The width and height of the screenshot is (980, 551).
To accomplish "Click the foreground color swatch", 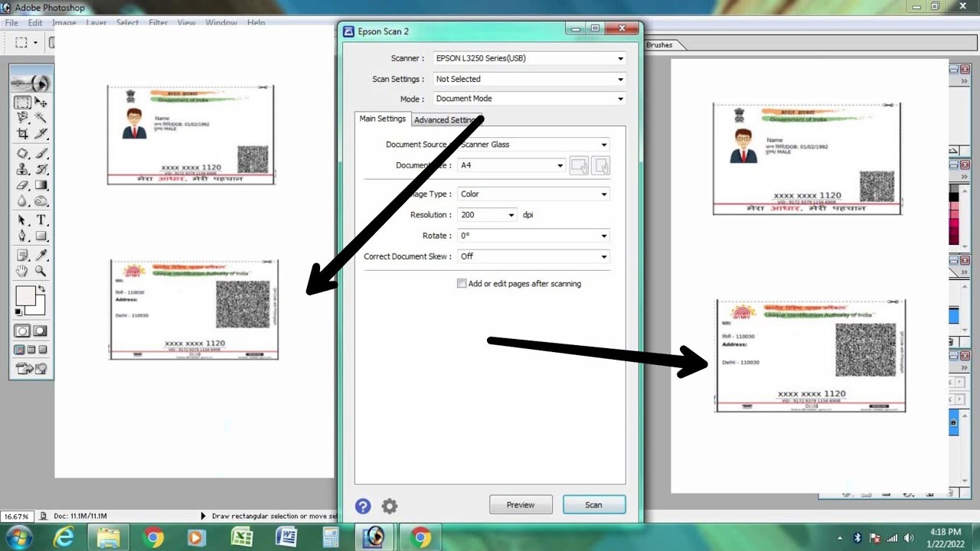I will [x=25, y=296].
